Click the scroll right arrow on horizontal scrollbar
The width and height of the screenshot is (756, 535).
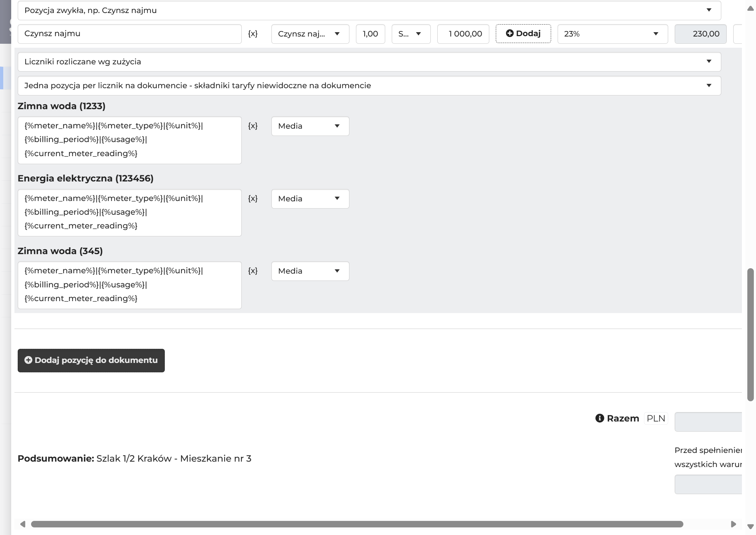click(733, 524)
